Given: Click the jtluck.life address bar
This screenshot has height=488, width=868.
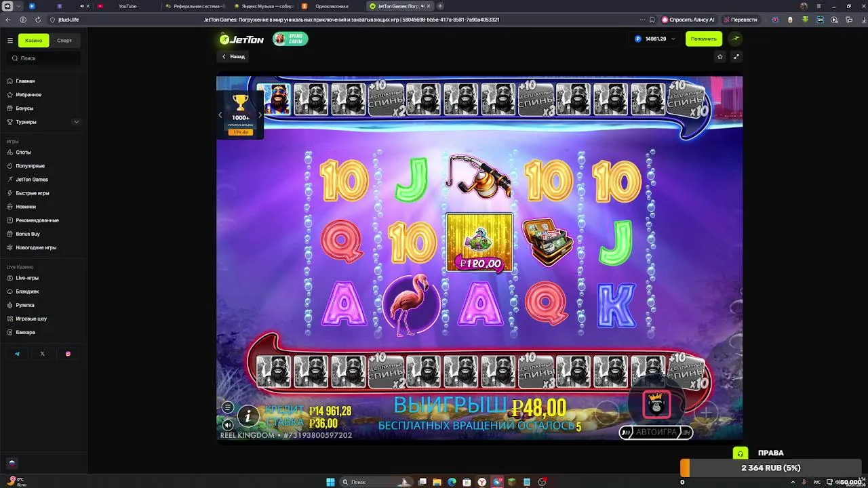Looking at the screenshot, I should tap(68, 20).
